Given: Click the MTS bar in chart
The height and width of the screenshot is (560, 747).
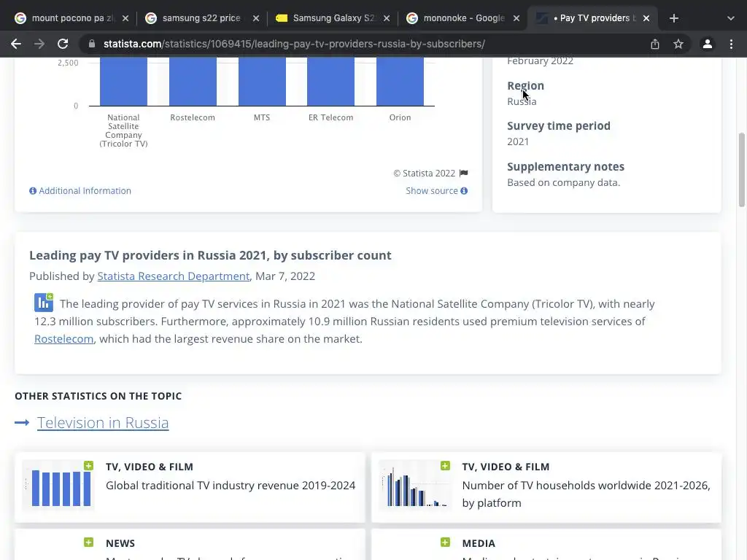Looking at the screenshot, I should (262, 82).
